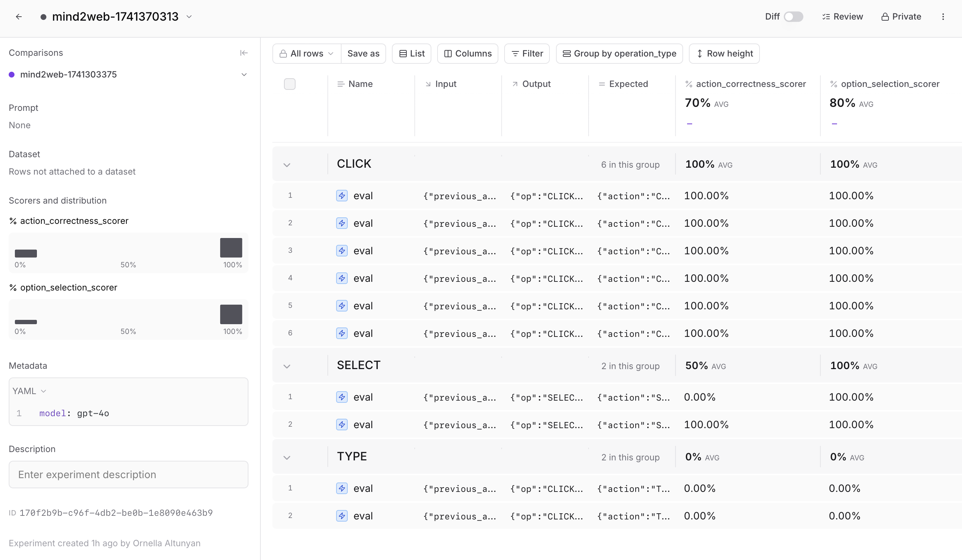Collapse the Comparisons sidebar panel
Viewport: 962px width, 560px height.
click(244, 53)
